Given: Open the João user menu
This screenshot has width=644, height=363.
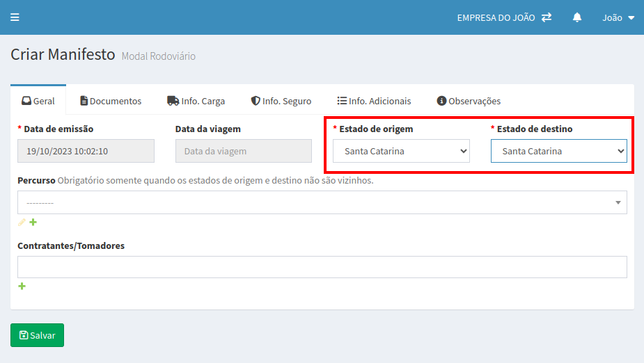Looking at the screenshot, I should (618, 17).
